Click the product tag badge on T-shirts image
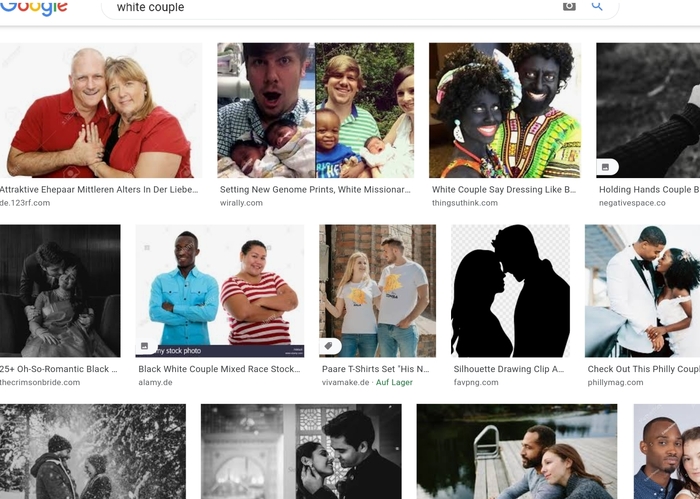Viewport: 700px width, 499px height. tap(330, 346)
